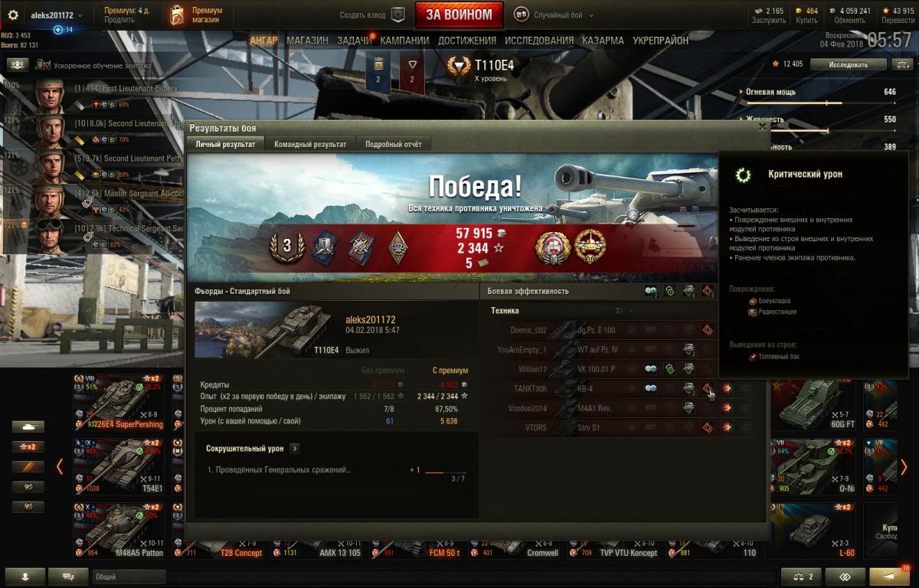This screenshot has height=588, width=919.
Task: Click the spotted icon in Willian17 row
Action: point(650,369)
